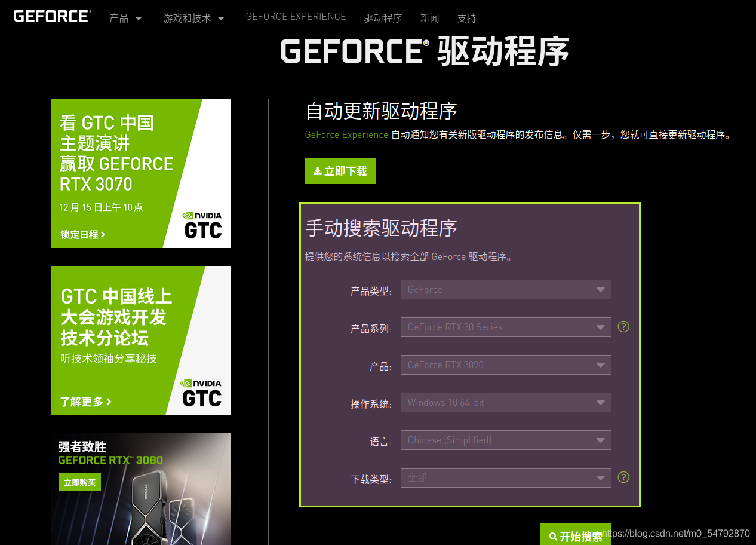Go to GEFORCE EXPERIENCE page

pos(296,17)
